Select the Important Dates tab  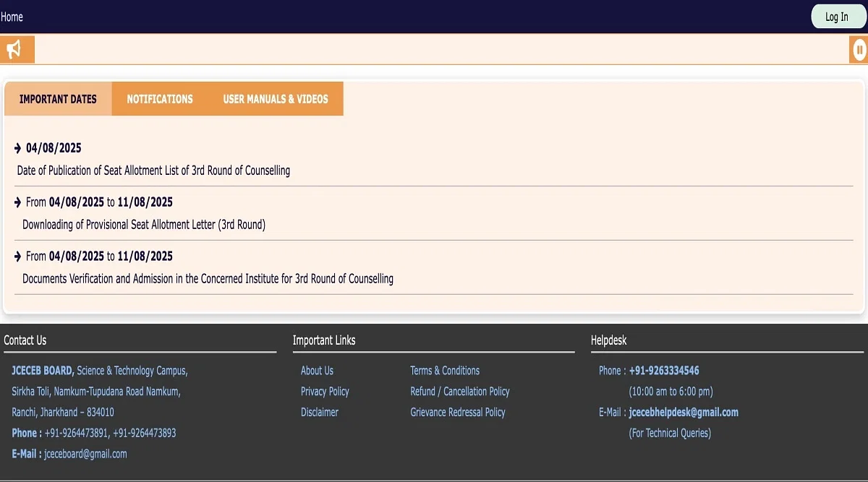(58, 99)
